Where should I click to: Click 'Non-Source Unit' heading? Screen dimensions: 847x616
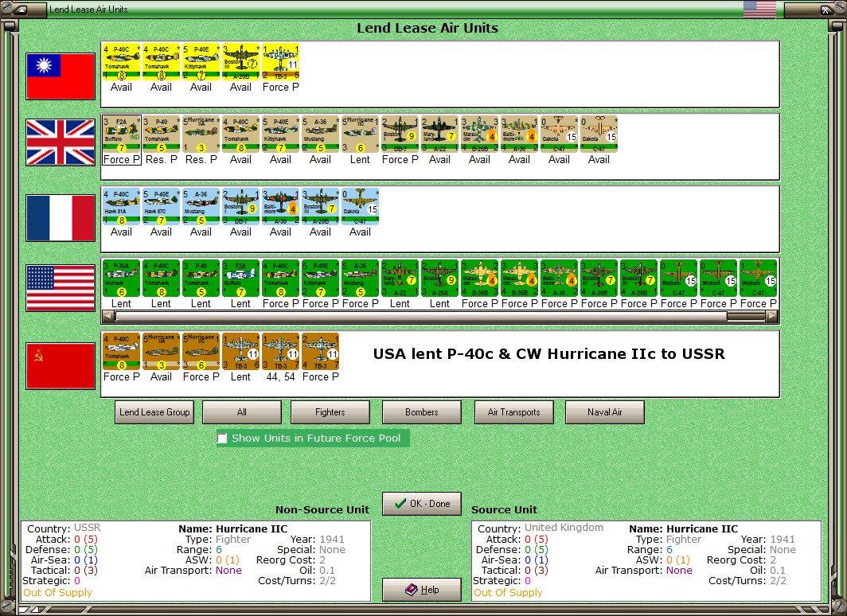pos(322,509)
